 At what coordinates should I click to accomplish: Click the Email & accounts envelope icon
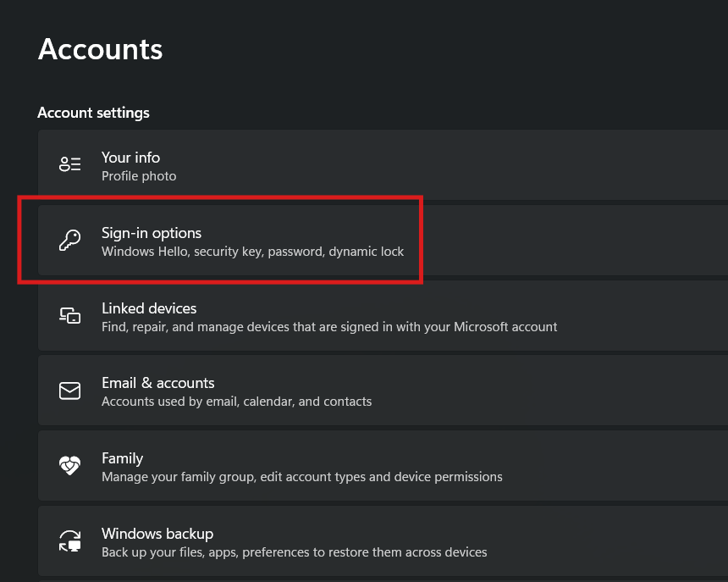click(x=70, y=391)
